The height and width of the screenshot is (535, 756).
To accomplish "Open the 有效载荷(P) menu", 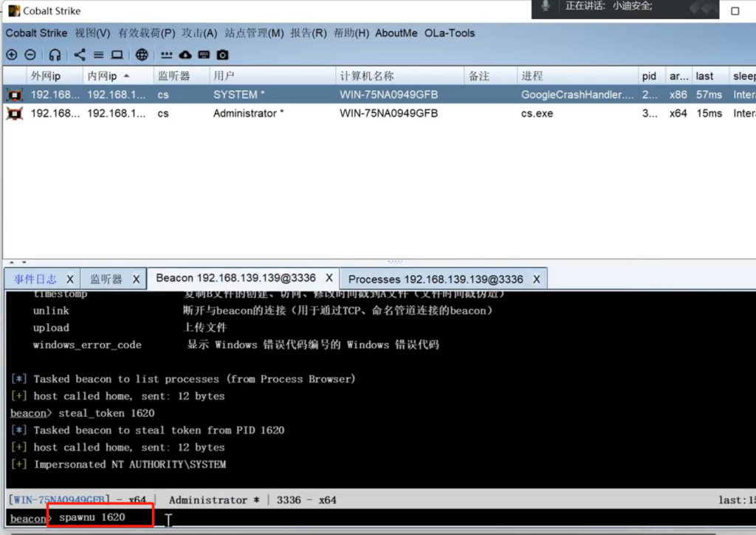I will pyautogui.click(x=147, y=33).
